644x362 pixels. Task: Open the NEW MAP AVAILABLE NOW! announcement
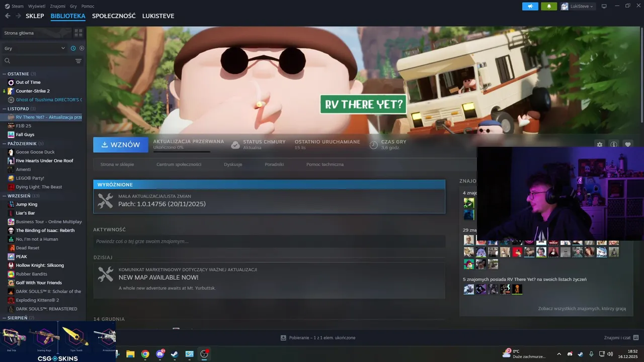coord(269,281)
